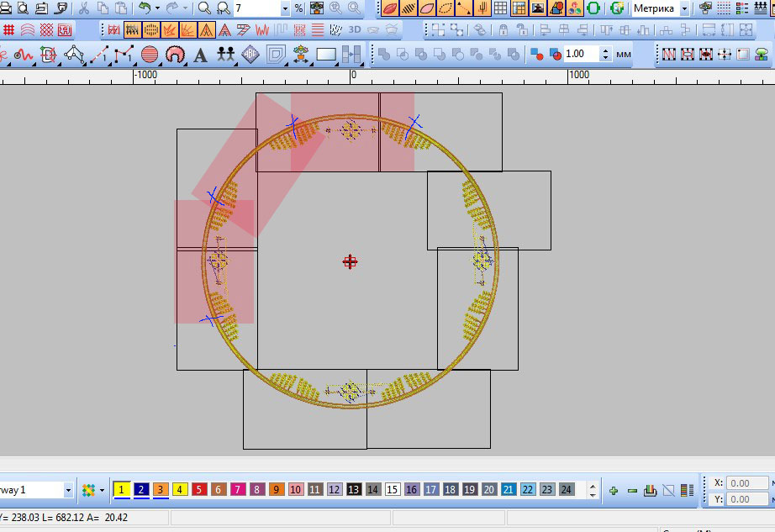Click the Undo green arrow
Screen dimensions: 775x532
click(145, 8)
